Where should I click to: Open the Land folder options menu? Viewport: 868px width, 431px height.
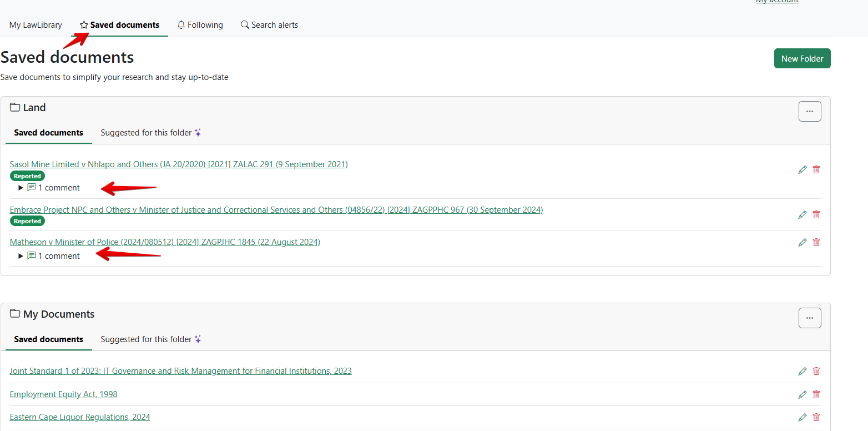[x=809, y=111]
